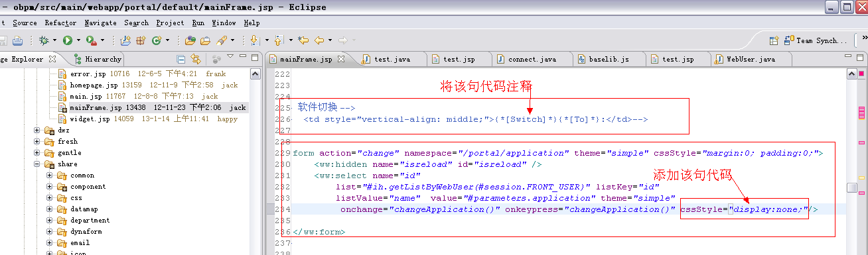Expand the dwz folder
The height and width of the screenshot is (255, 868).
(x=37, y=130)
